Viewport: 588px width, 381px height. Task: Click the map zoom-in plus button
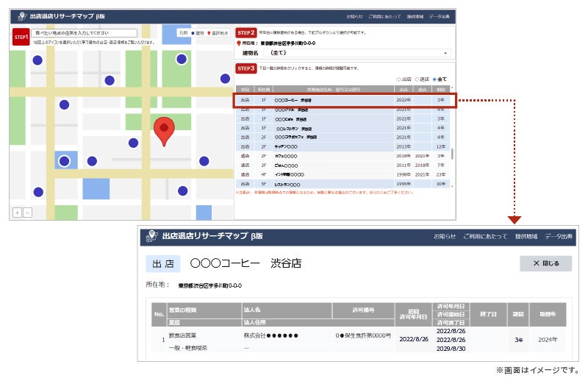[x=17, y=213]
